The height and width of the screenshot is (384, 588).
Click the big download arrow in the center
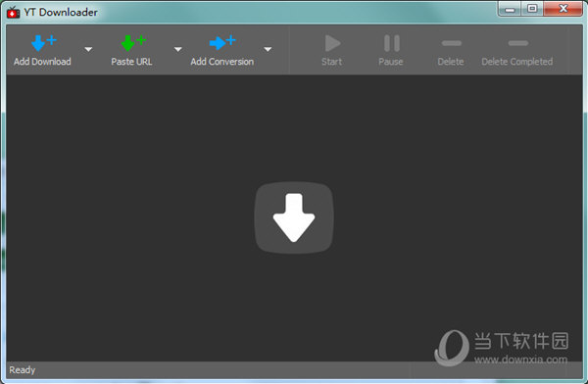pyautogui.click(x=294, y=217)
